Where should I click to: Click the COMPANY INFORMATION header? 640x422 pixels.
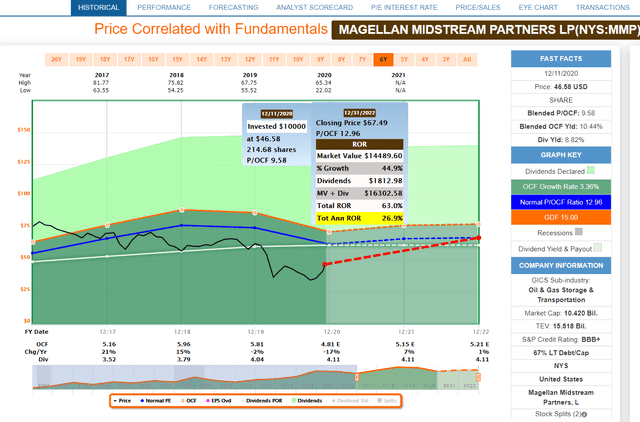[x=561, y=266]
